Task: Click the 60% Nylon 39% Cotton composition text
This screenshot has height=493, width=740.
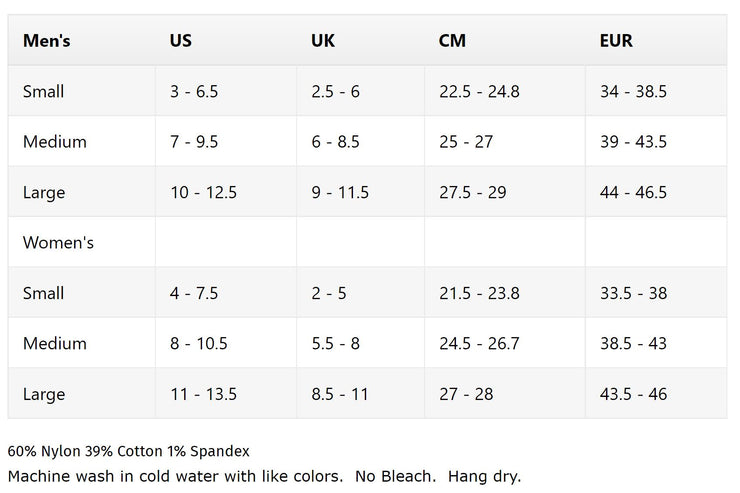Action: click(x=128, y=451)
